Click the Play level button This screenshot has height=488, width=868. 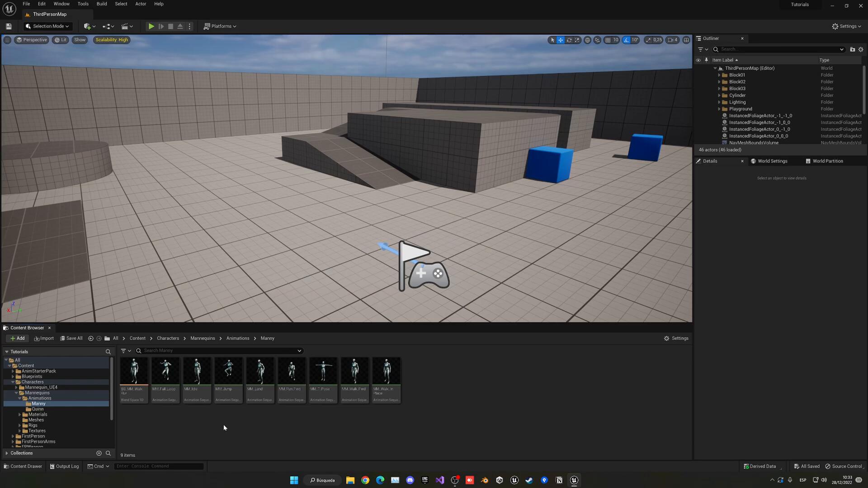coord(151,26)
